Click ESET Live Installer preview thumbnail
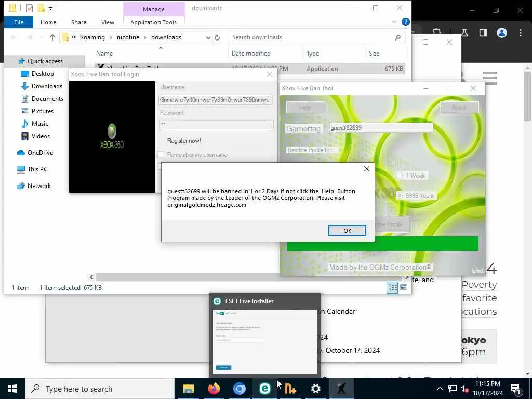Viewport: 532px width, 399px height. tap(265, 341)
